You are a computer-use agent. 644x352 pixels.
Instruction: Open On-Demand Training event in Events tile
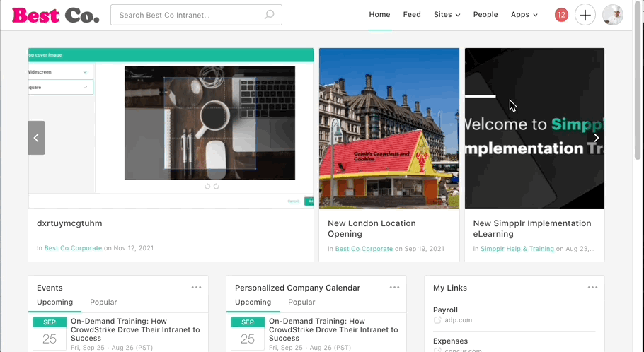click(x=135, y=330)
